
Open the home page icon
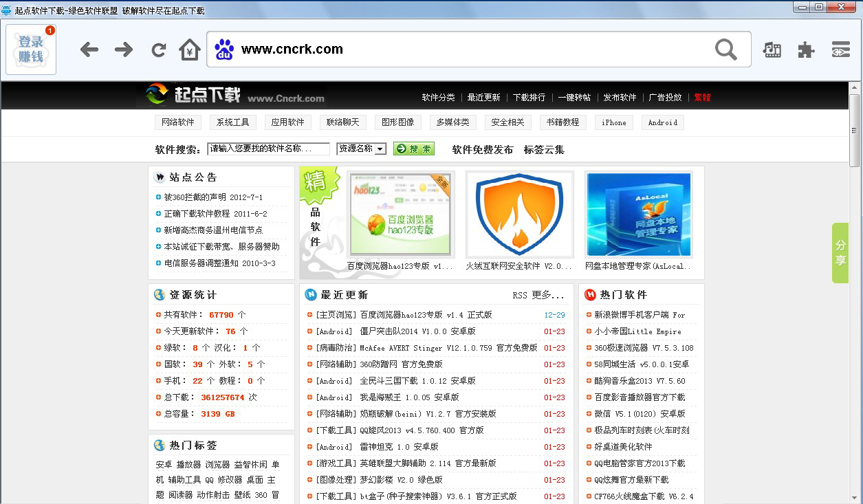[x=190, y=50]
